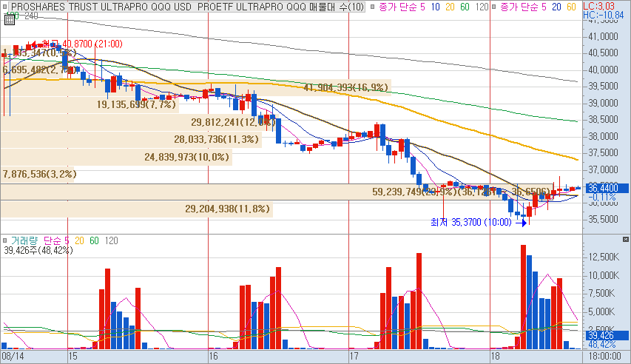
Task: Click the 15 date on time axis
Action: click(72, 356)
